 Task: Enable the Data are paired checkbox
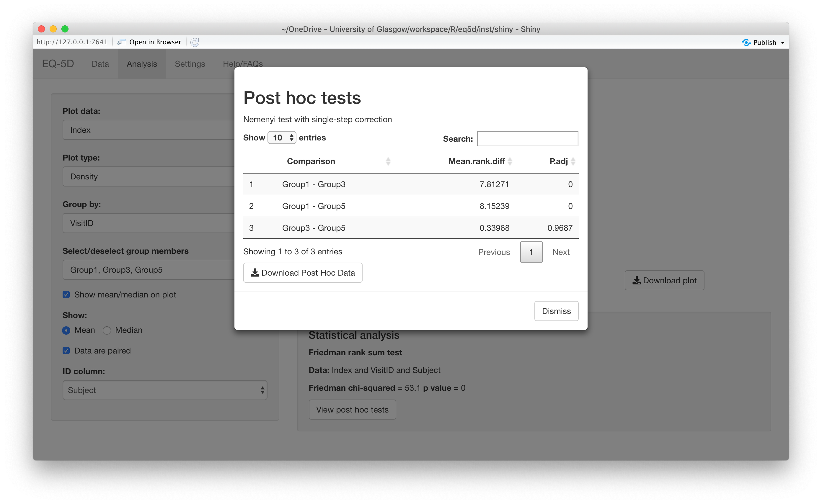coord(66,351)
